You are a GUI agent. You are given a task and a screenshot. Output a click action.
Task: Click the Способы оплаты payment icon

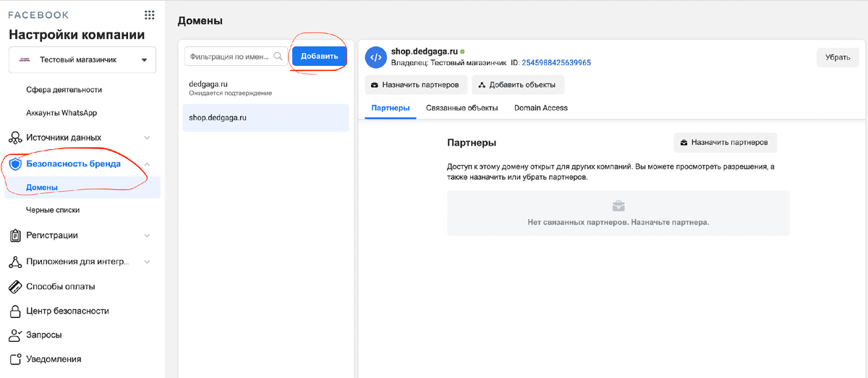pos(14,287)
